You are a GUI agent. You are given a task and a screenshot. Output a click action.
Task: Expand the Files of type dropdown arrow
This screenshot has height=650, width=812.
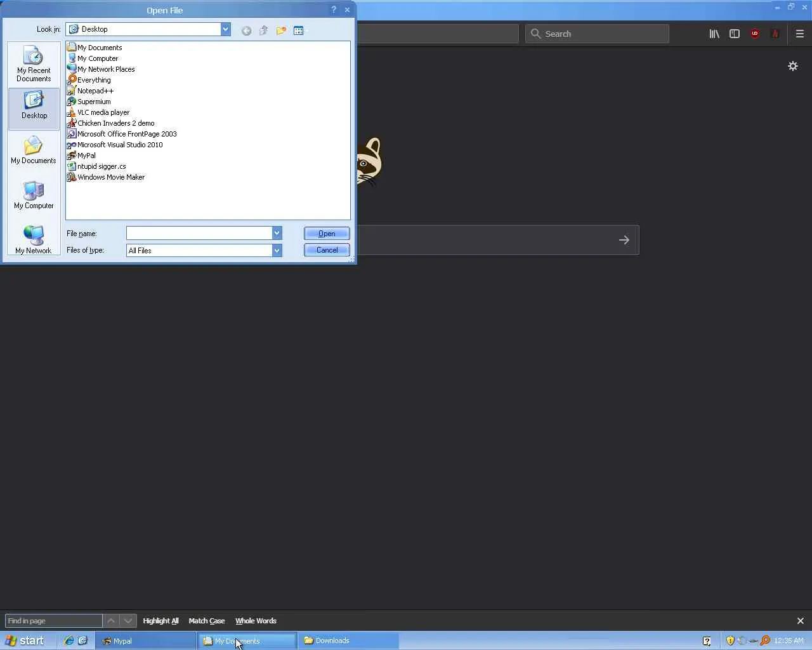pos(277,251)
